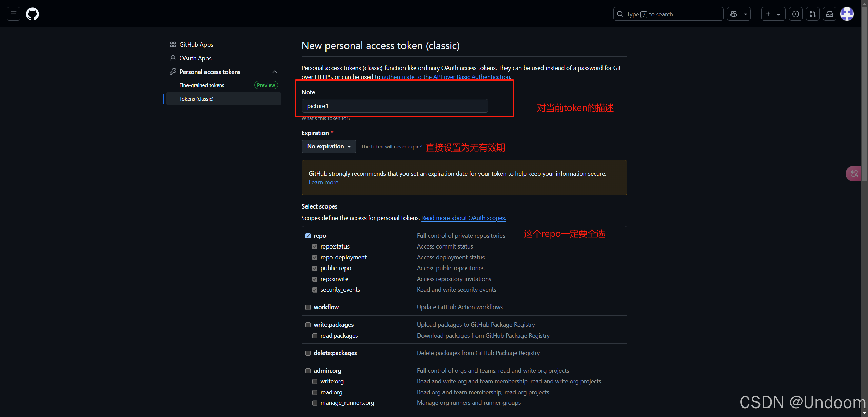Uncheck the repo scope checkbox
The image size is (868, 417).
coord(308,236)
